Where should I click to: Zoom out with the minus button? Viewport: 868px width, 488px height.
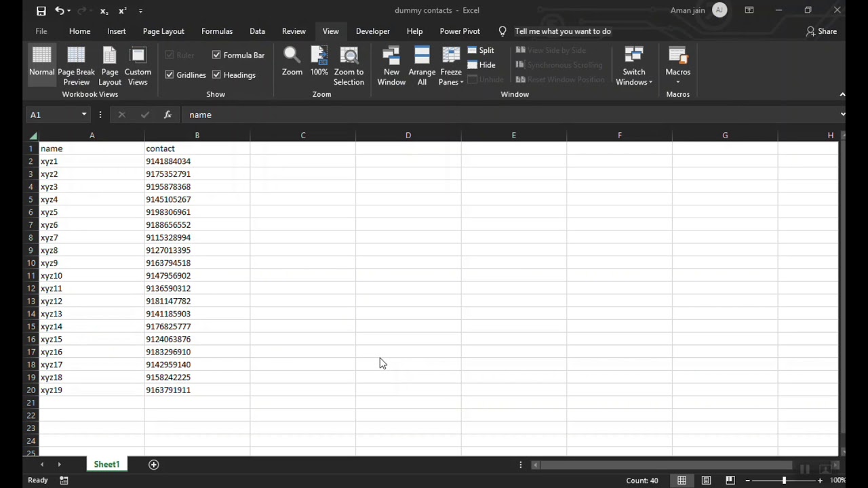pyautogui.click(x=748, y=481)
